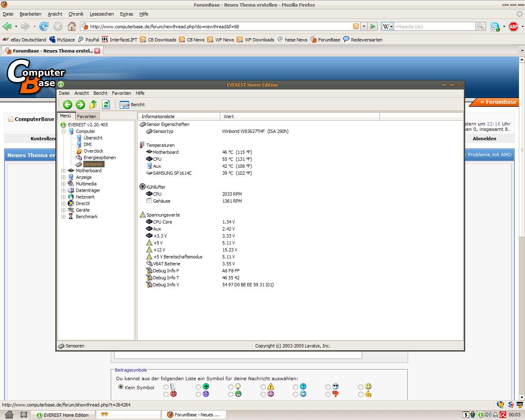
Task: Collapse the Computer tree node
Action: coord(64,131)
